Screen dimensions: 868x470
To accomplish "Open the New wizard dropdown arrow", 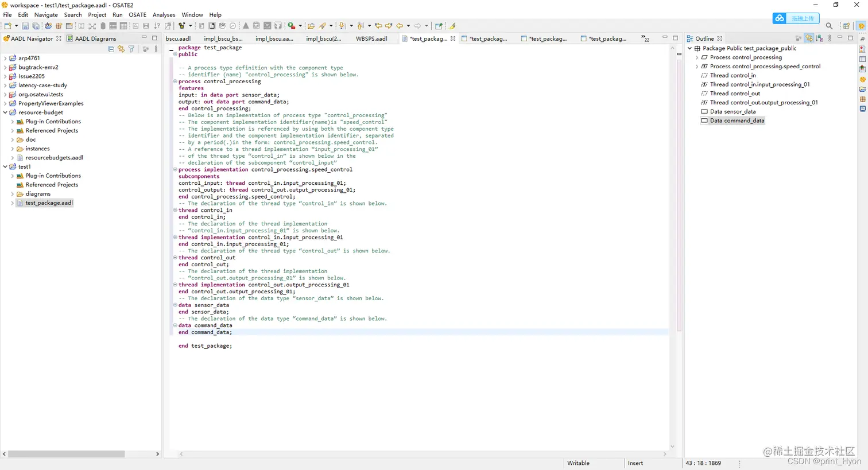I will coord(16,26).
